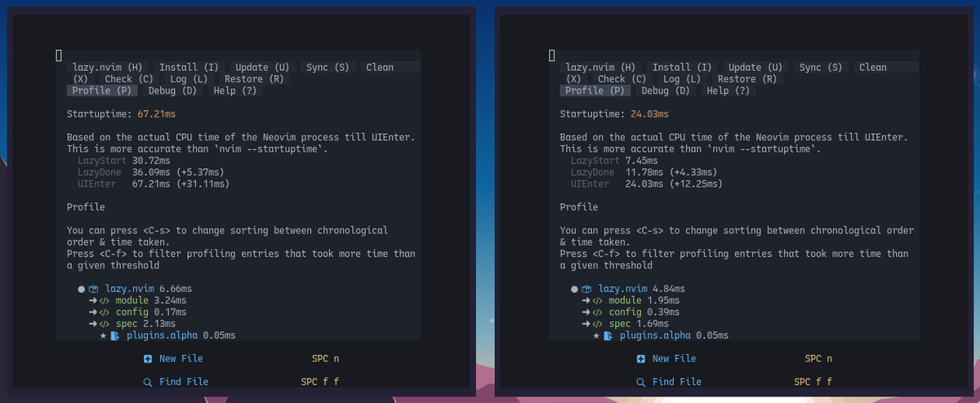Screen dimensions: 980x403
Task: Open Debug (D) tab in right window
Action: click(666, 91)
